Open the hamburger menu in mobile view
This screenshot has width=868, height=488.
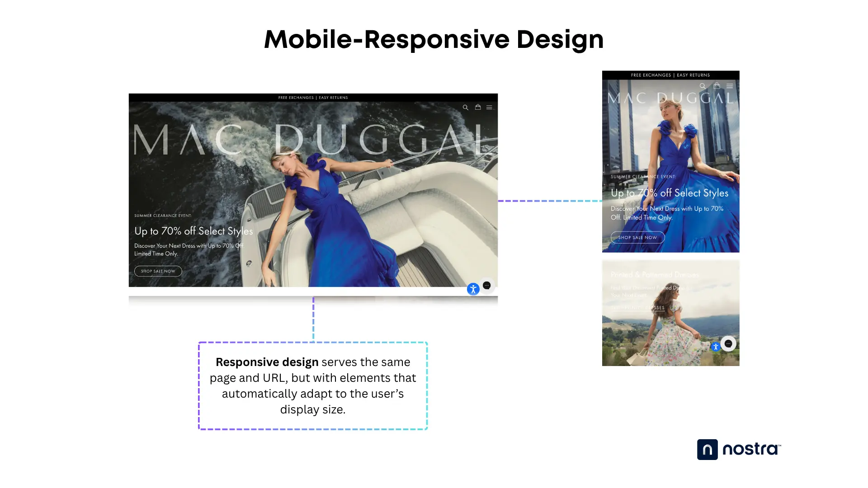click(x=730, y=86)
